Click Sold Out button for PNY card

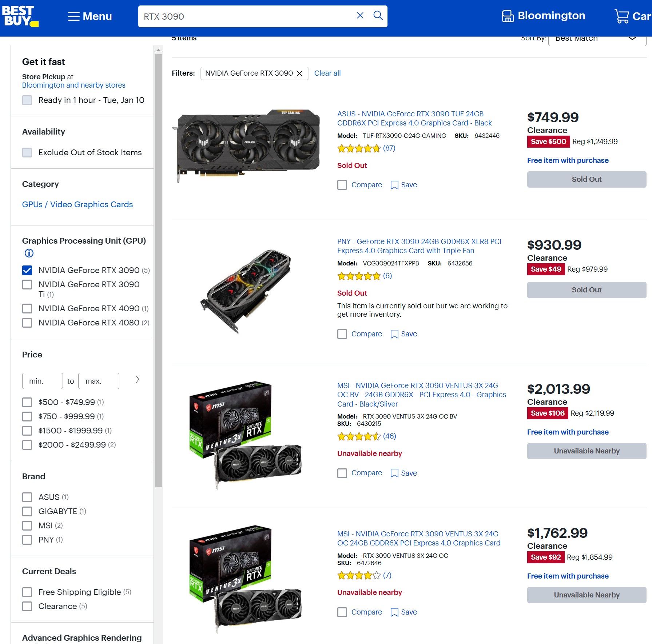[587, 290]
